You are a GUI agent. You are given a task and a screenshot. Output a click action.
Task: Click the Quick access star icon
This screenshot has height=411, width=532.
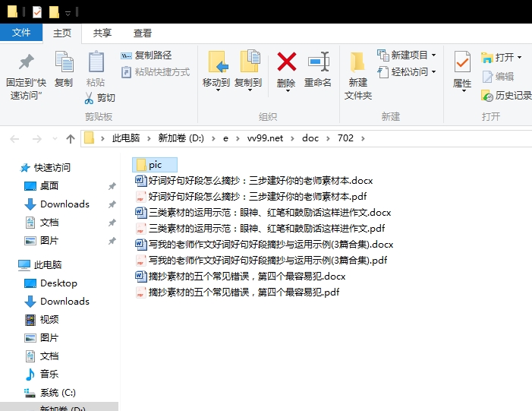pyautogui.click(x=25, y=167)
